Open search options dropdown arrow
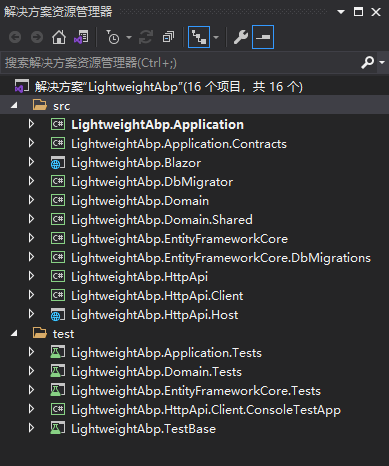The image size is (389, 466). pyautogui.click(x=382, y=62)
